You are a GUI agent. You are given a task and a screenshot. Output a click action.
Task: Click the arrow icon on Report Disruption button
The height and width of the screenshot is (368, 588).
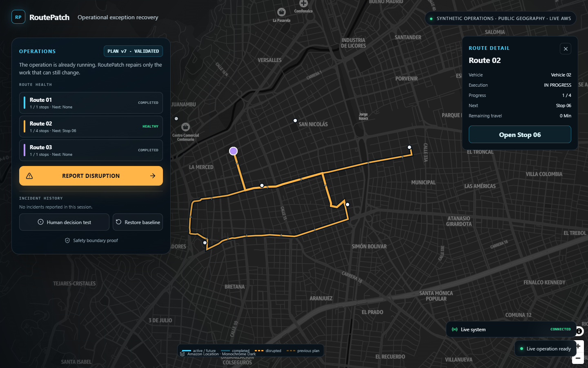[x=153, y=176]
